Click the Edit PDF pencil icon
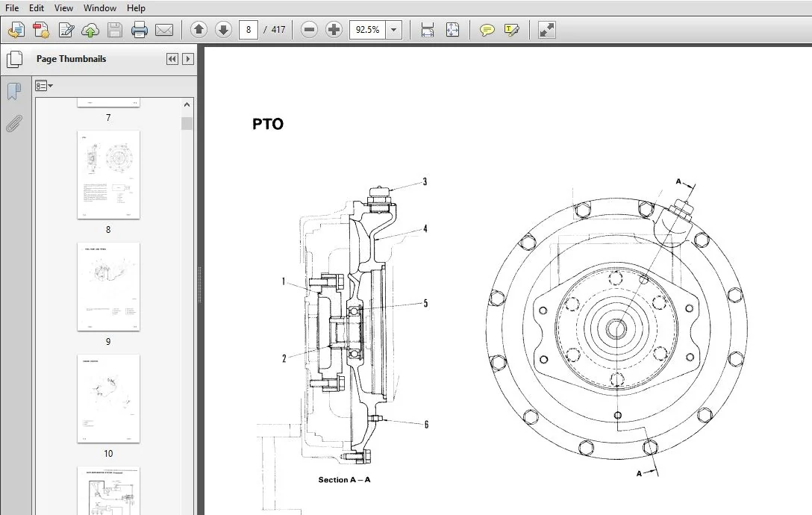 pos(66,30)
